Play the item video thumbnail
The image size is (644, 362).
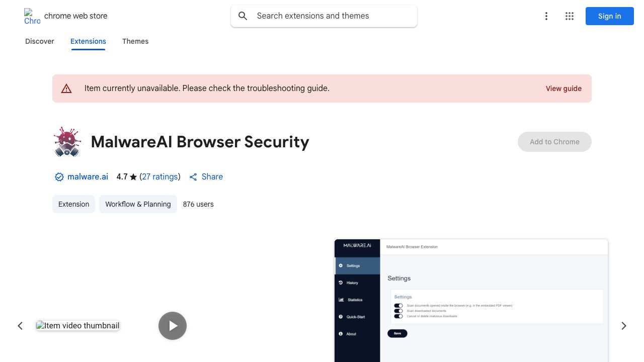[173, 326]
